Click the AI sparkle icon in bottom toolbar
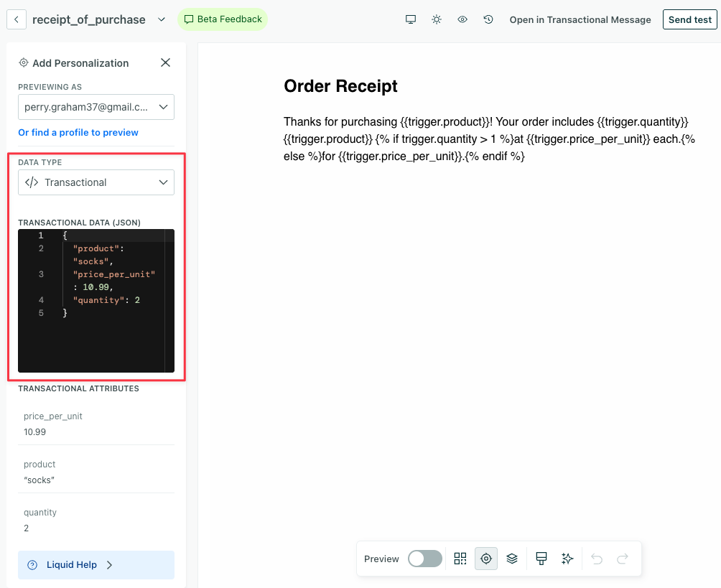 [x=567, y=558]
